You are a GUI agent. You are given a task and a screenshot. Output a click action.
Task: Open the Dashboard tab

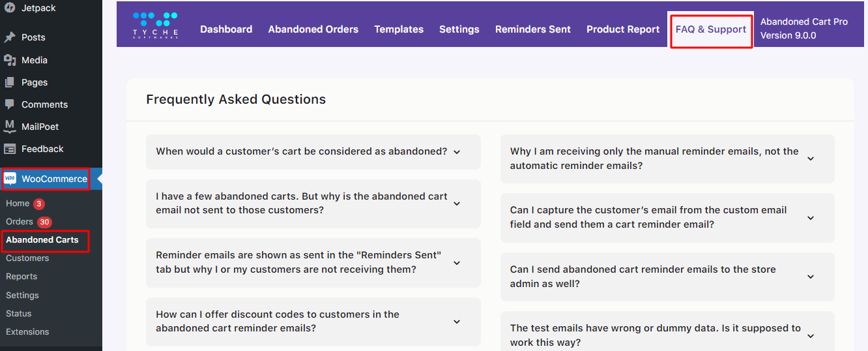pyautogui.click(x=226, y=29)
